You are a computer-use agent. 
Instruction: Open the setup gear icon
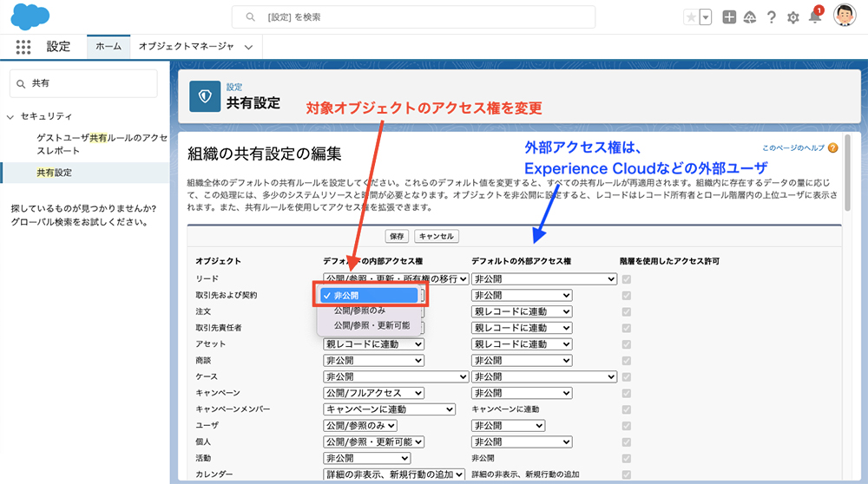(x=792, y=17)
